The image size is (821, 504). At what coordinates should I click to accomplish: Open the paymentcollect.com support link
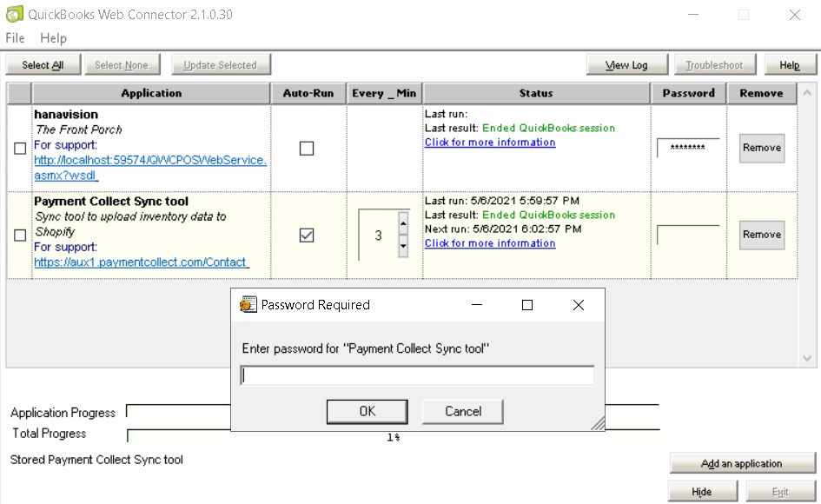(142, 262)
